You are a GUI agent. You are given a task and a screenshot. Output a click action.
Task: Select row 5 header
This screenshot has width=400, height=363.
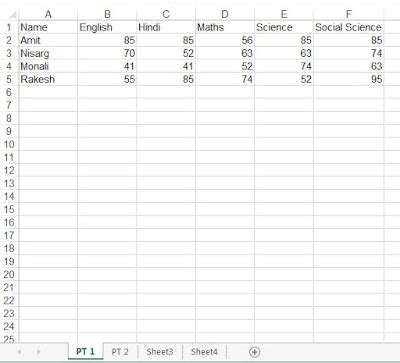point(9,79)
